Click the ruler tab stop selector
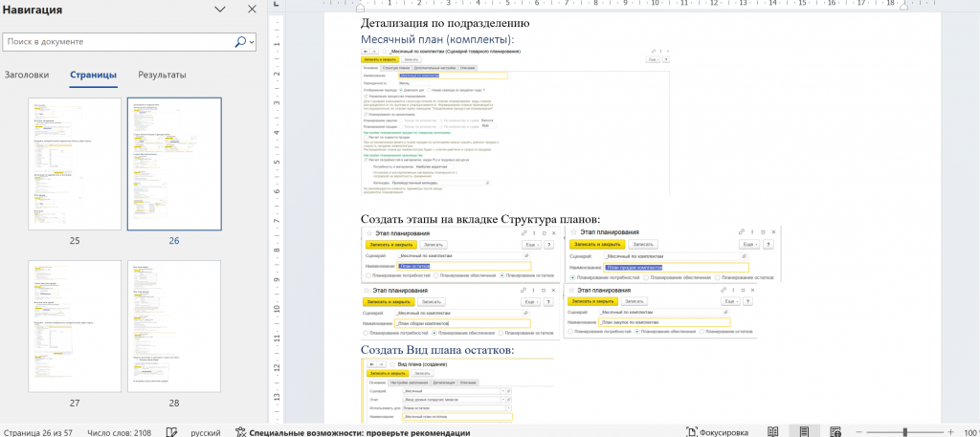This screenshot has height=437, width=980. point(276,5)
